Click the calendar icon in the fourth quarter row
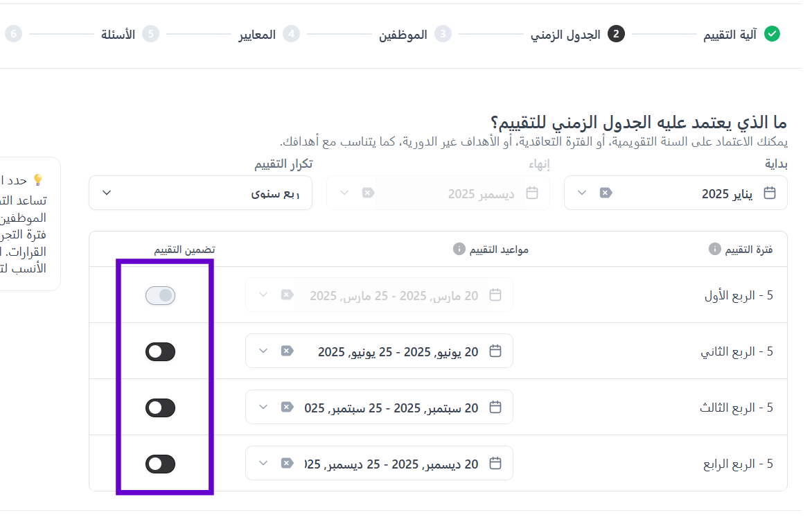This screenshot has width=812, height=524. (x=495, y=464)
